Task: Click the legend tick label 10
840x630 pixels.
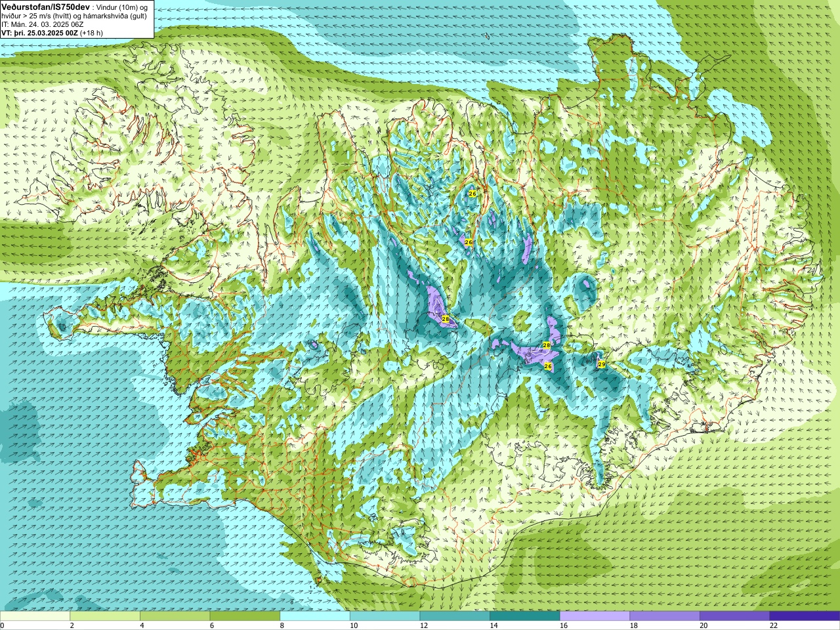Action: pos(354,625)
